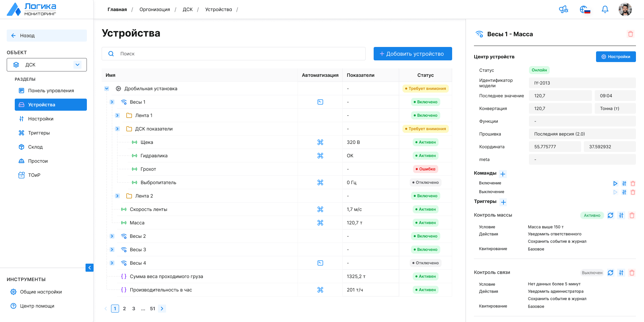Screen dimensions: 644x322
Task: Collapse the Дробильная установка tree node
Action: pos(107,89)
